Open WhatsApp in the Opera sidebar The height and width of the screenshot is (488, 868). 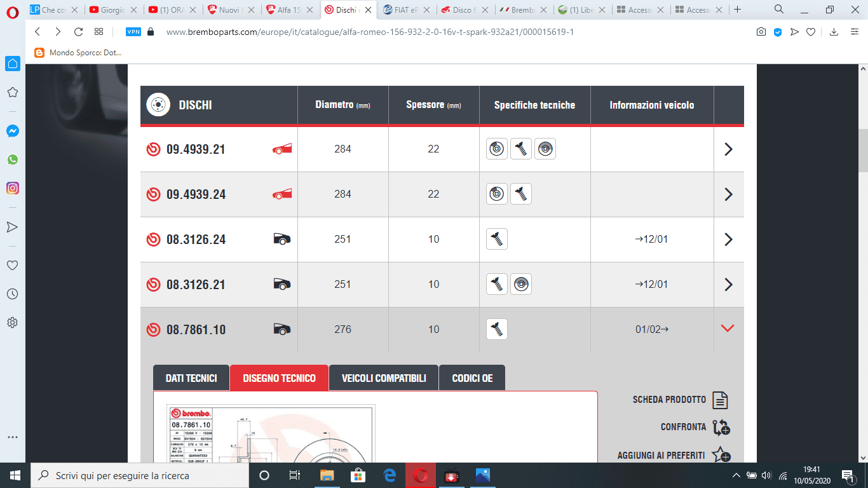pyautogui.click(x=13, y=159)
